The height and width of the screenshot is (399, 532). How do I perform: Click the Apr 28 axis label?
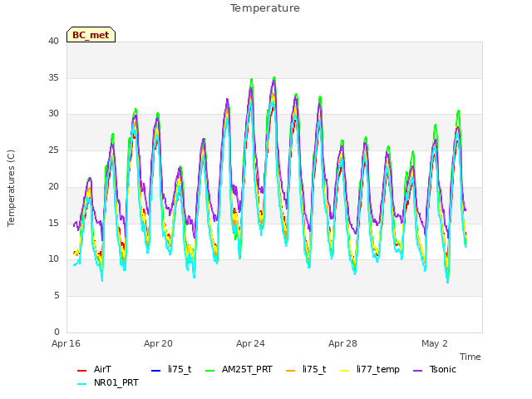click(342, 343)
